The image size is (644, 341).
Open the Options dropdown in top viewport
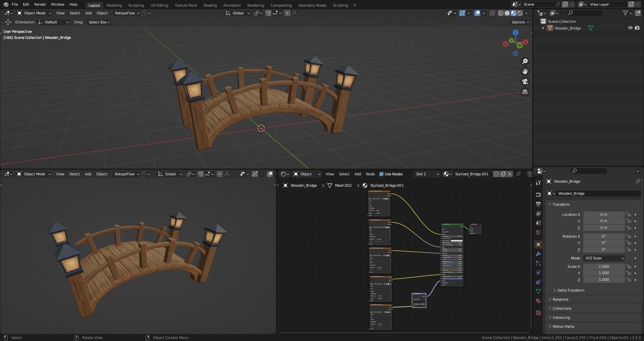[x=520, y=22]
